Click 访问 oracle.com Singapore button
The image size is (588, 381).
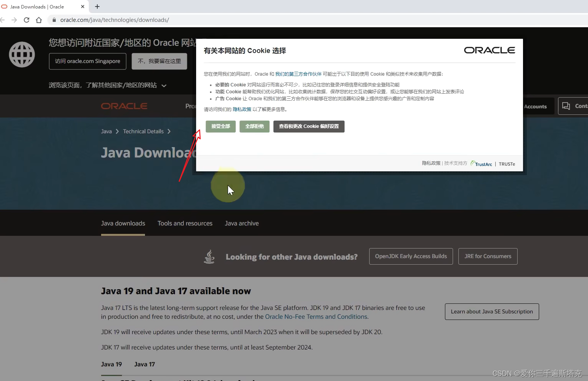[88, 61]
